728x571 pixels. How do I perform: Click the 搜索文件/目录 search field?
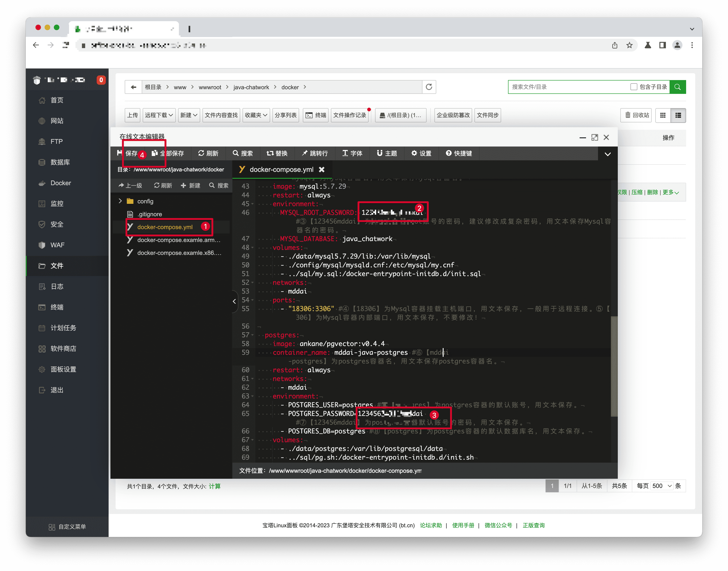pyautogui.click(x=568, y=87)
